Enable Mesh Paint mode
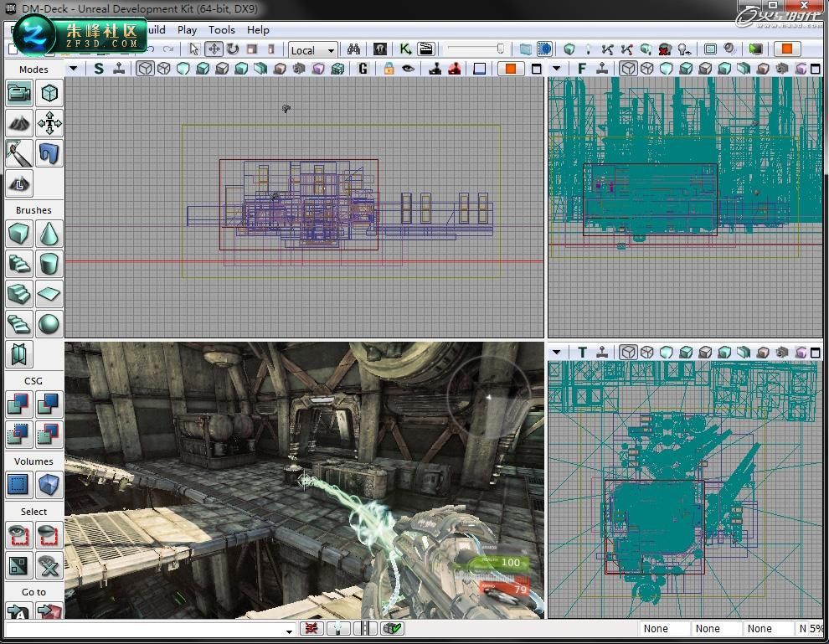Image resolution: width=829 pixels, height=644 pixels. 19,154
